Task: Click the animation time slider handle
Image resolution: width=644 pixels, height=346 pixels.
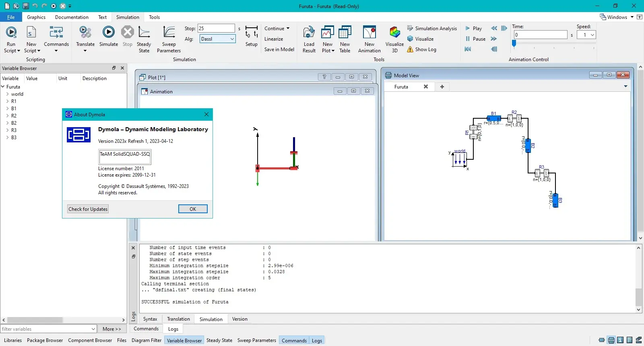Action: pyautogui.click(x=514, y=43)
